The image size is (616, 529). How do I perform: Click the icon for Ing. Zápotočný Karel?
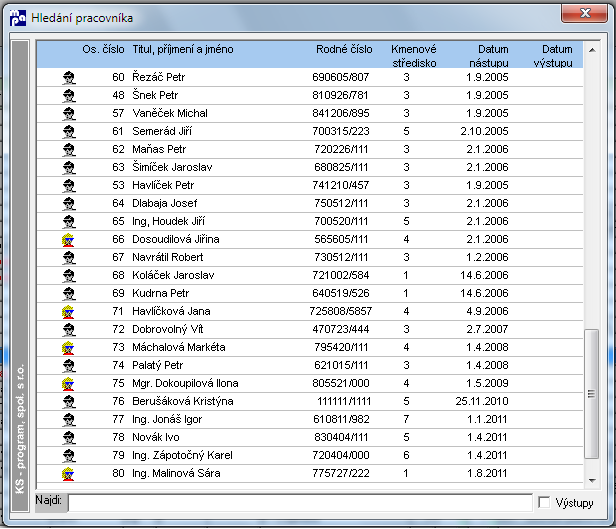(69, 456)
